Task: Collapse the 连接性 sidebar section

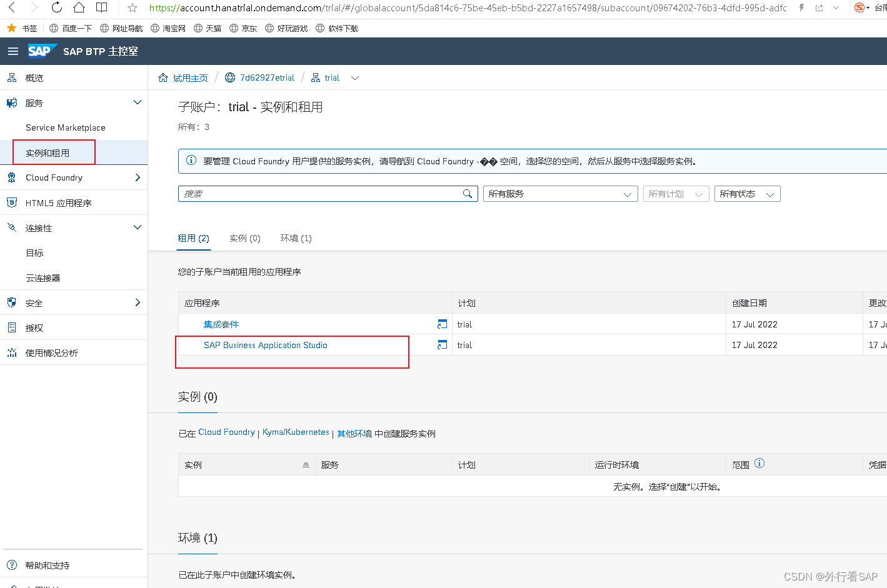Action: point(138,227)
